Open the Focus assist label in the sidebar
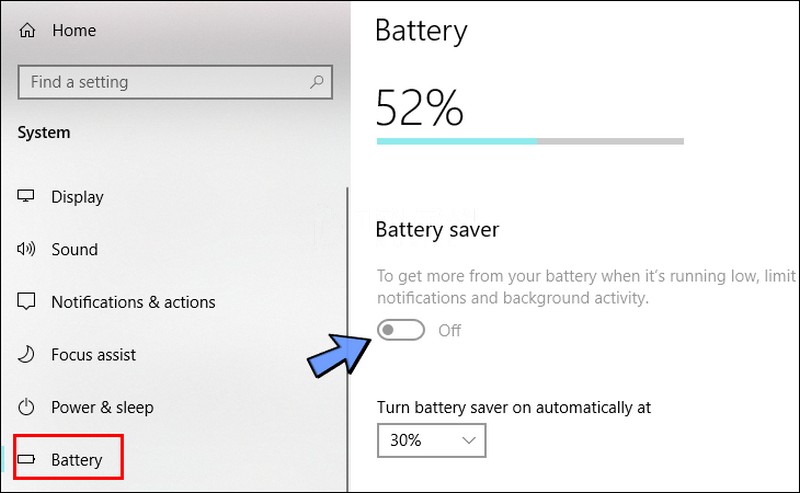The height and width of the screenshot is (493, 800). tap(93, 354)
